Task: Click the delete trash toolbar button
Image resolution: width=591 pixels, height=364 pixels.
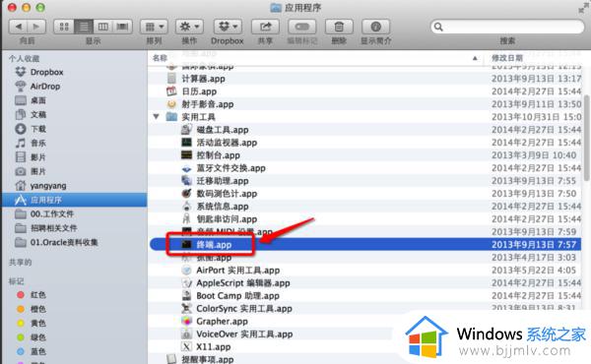Action: [x=339, y=27]
